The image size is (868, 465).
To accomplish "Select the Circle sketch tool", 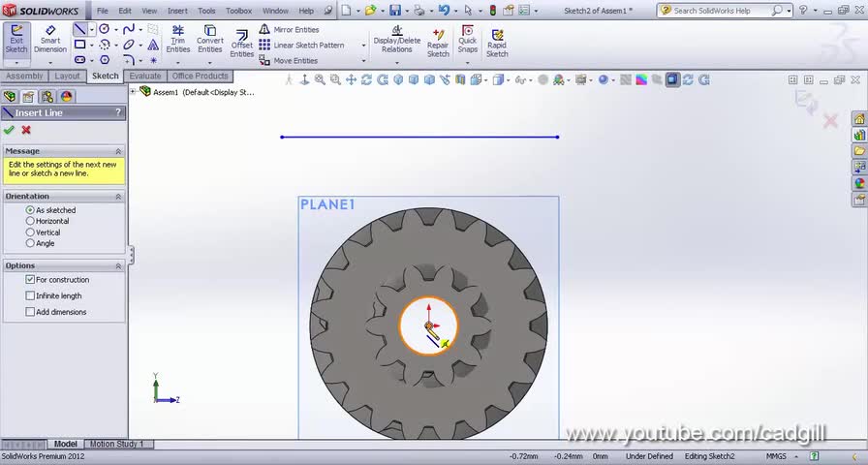I will [104, 29].
